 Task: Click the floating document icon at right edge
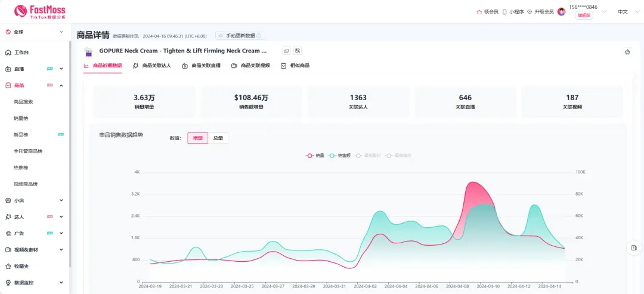click(x=634, y=247)
